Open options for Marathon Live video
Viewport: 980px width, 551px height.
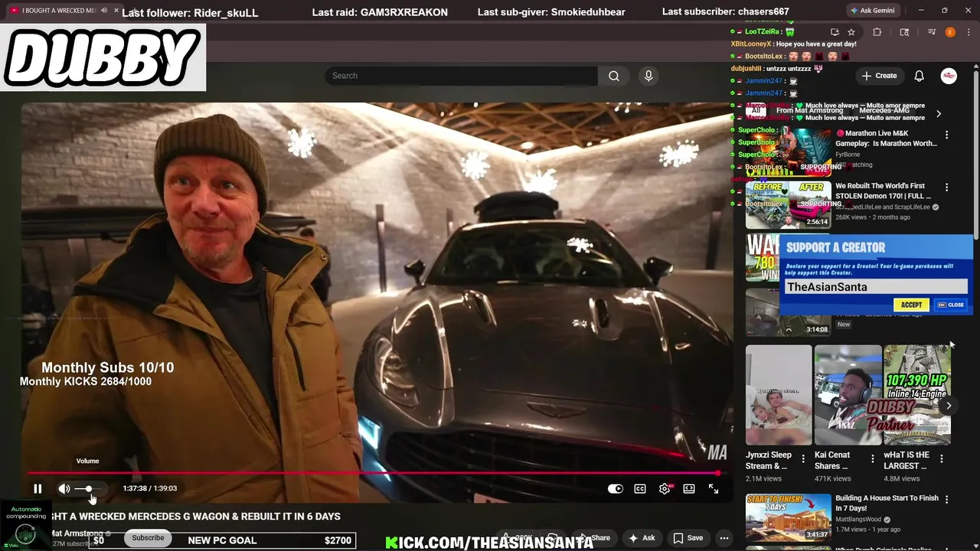coord(946,135)
